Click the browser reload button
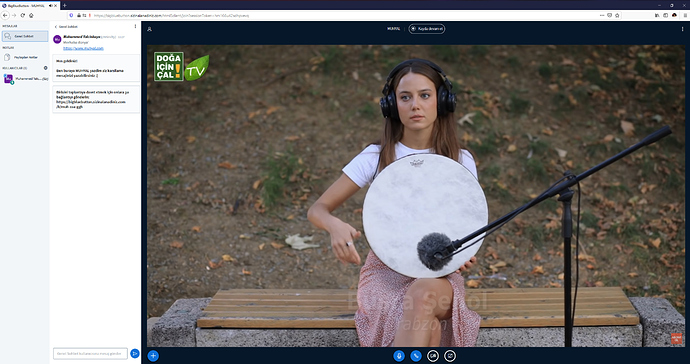 22,15
